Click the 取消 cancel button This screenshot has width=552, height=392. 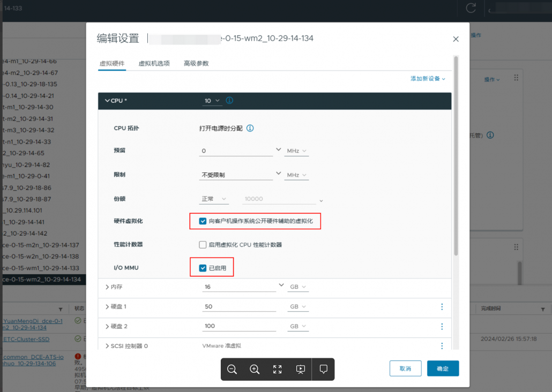click(x=405, y=368)
